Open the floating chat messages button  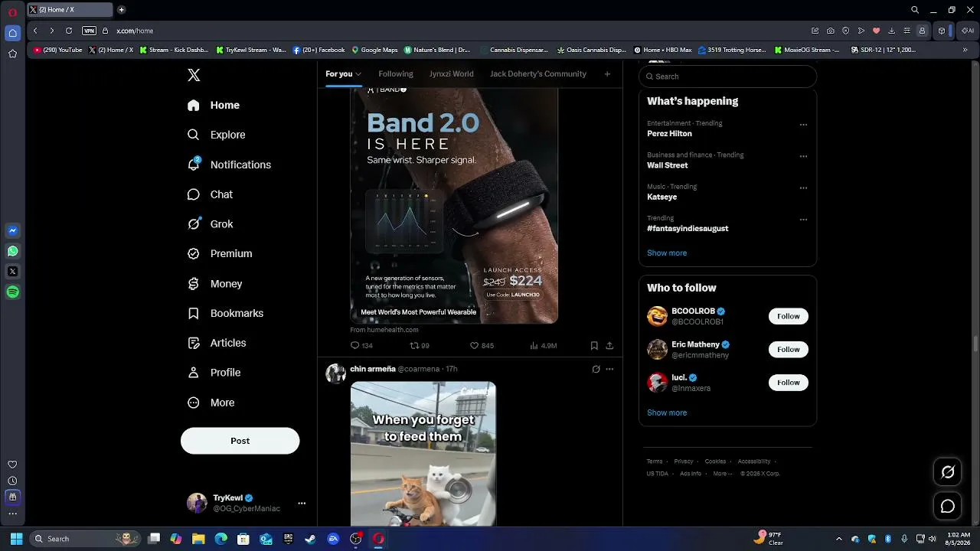click(x=948, y=506)
